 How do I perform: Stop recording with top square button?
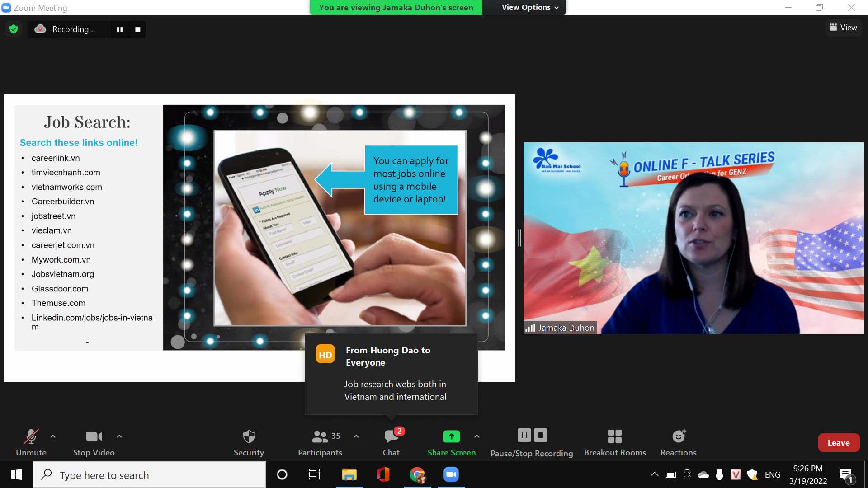tap(137, 29)
